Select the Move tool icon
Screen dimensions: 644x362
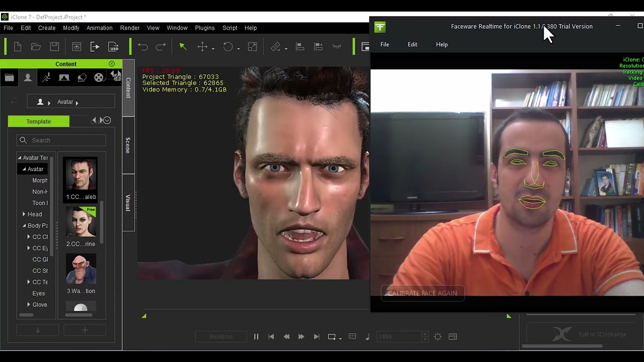click(202, 47)
